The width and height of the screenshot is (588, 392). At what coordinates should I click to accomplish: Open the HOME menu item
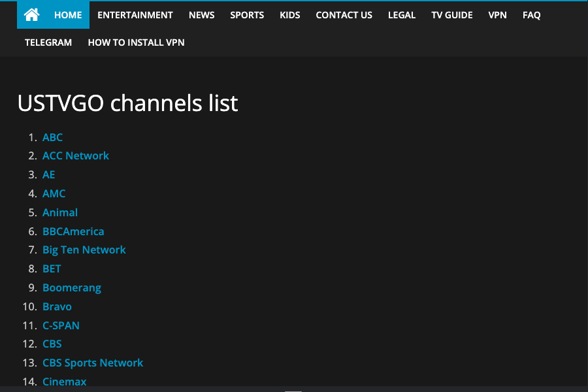68,15
